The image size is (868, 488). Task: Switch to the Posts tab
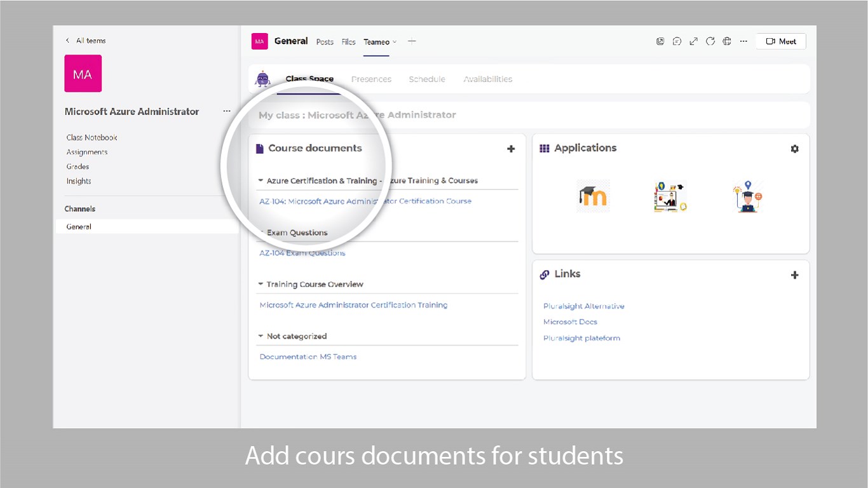[x=325, y=42]
